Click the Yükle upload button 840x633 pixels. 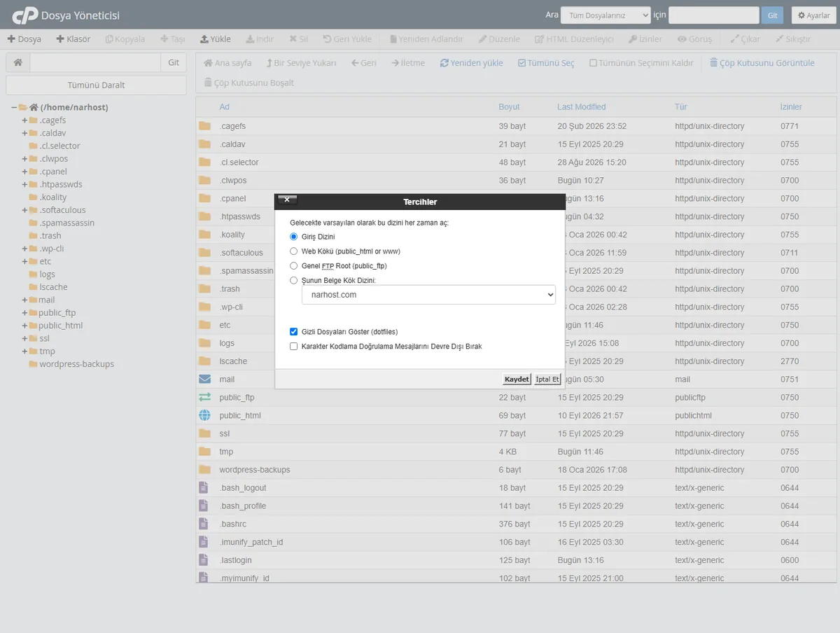216,39
